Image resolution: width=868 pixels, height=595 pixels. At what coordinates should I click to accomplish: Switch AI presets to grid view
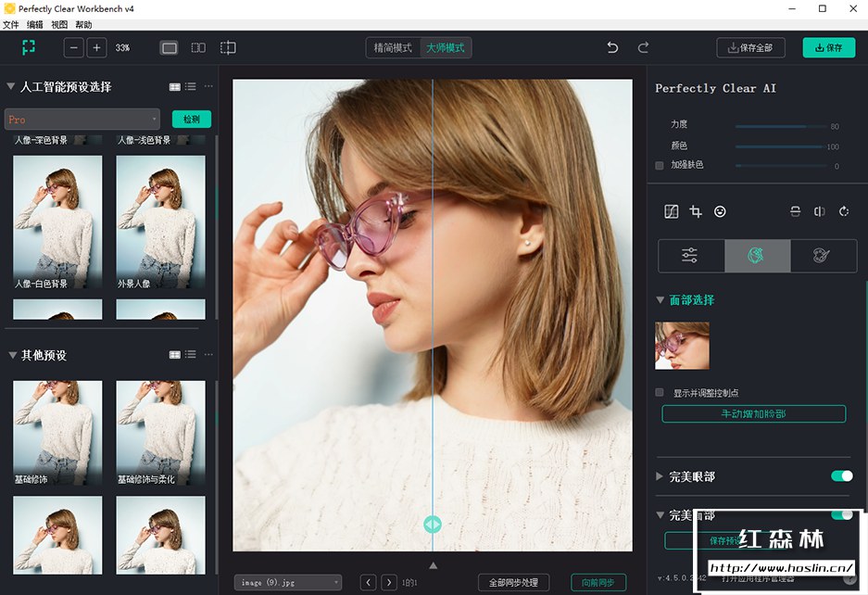[x=174, y=86]
